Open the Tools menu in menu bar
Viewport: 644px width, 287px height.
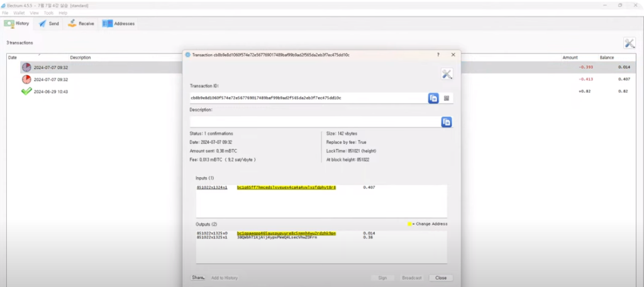(x=48, y=13)
